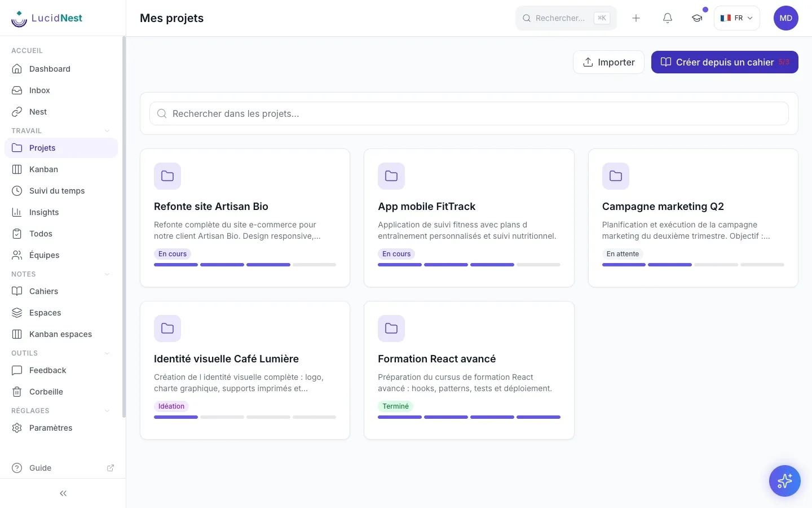This screenshot has width=812, height=508.
Task: Click the Formation React avancé progress bar
Action: pyautogui.click(x=469, y=417)
